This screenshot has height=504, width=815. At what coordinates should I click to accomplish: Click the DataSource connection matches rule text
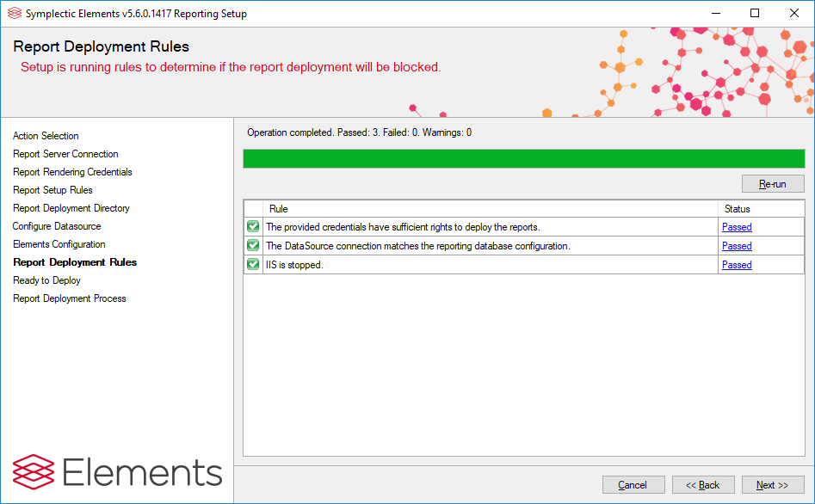(x=418, y=246)
